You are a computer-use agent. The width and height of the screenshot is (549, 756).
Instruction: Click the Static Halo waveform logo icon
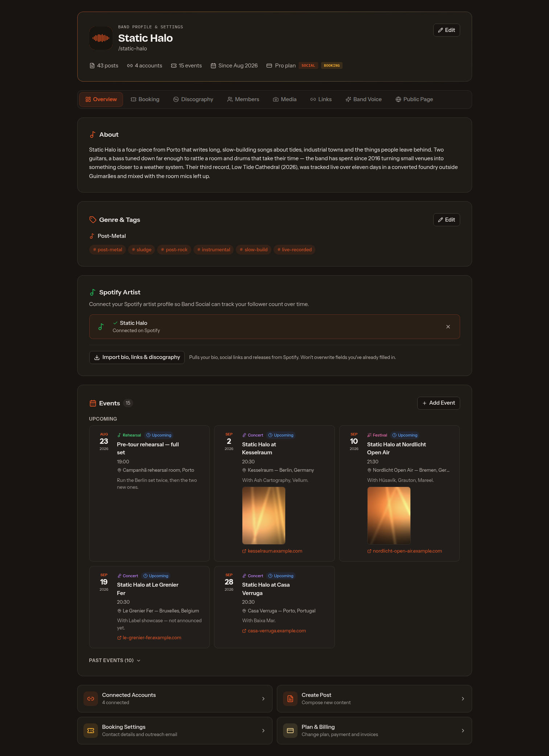tap(101, 38)
